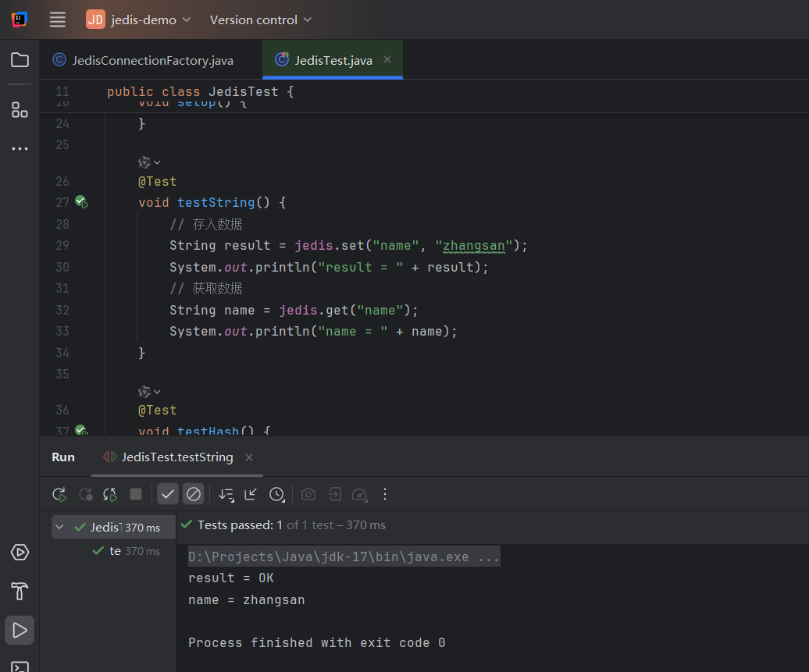Open the Terminal tool window icon
809x672 pixels.
[20, 665]
